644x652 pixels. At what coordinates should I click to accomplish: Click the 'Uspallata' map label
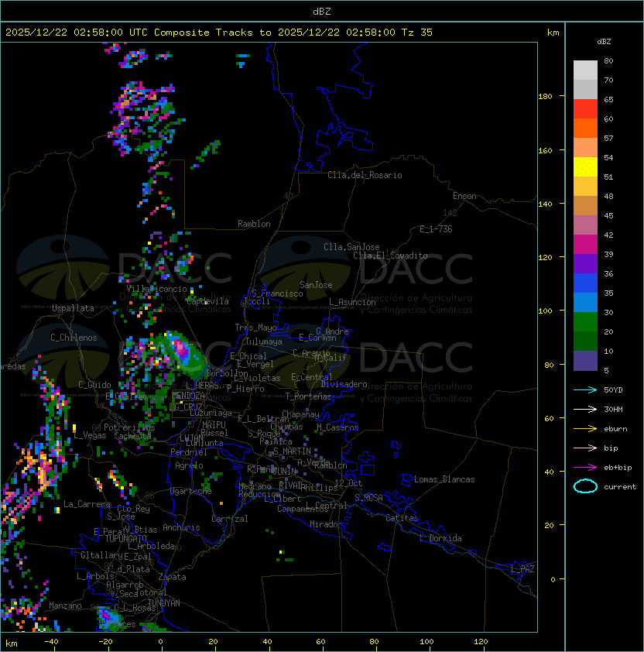(x=73, y=308)
